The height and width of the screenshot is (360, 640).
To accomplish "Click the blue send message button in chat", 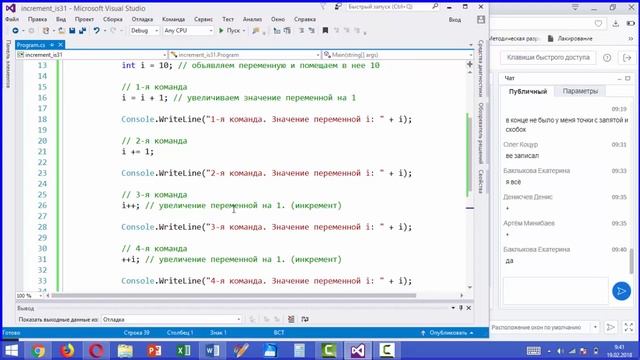I will coord(621,291).
